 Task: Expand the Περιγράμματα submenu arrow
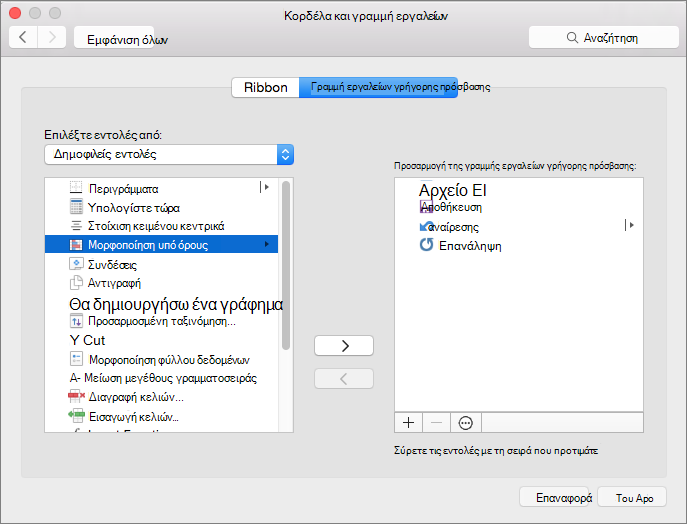[264, 187]
